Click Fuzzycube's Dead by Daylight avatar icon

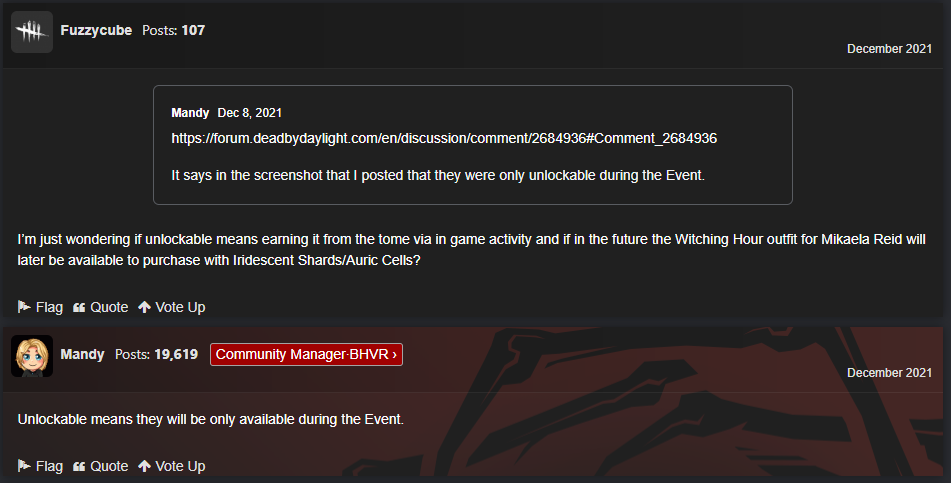(32, 32)
